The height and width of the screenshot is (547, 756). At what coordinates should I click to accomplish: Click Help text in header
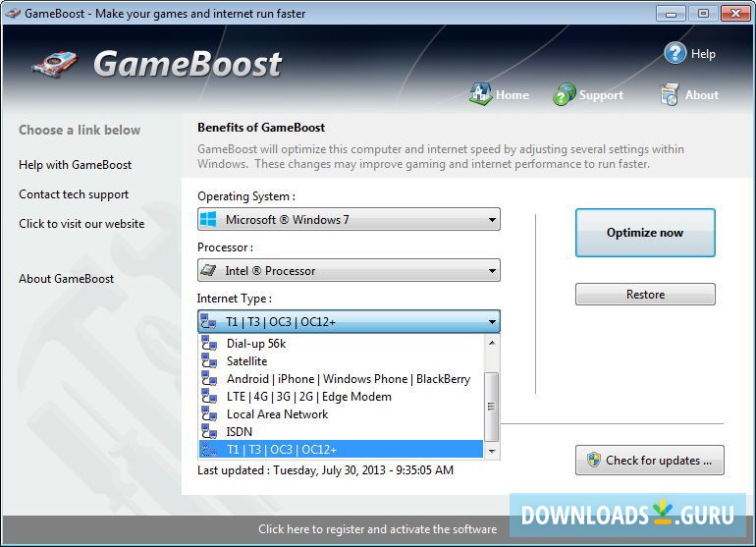click(703, 54)
